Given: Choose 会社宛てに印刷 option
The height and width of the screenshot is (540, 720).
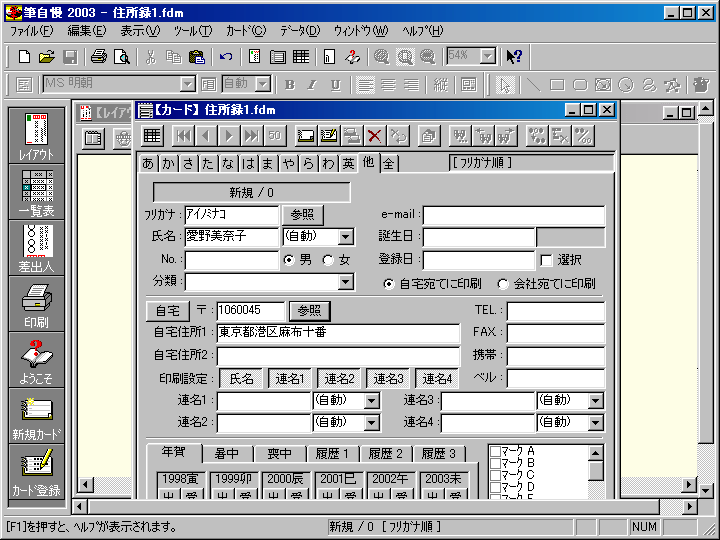Looking at the screenshot, I should coord(503,284).
